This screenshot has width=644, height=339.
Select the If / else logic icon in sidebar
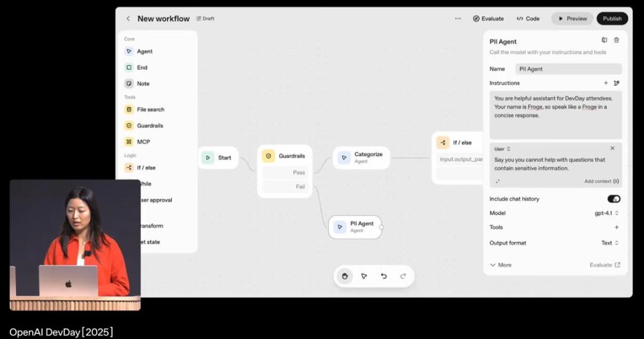(129, 167)
